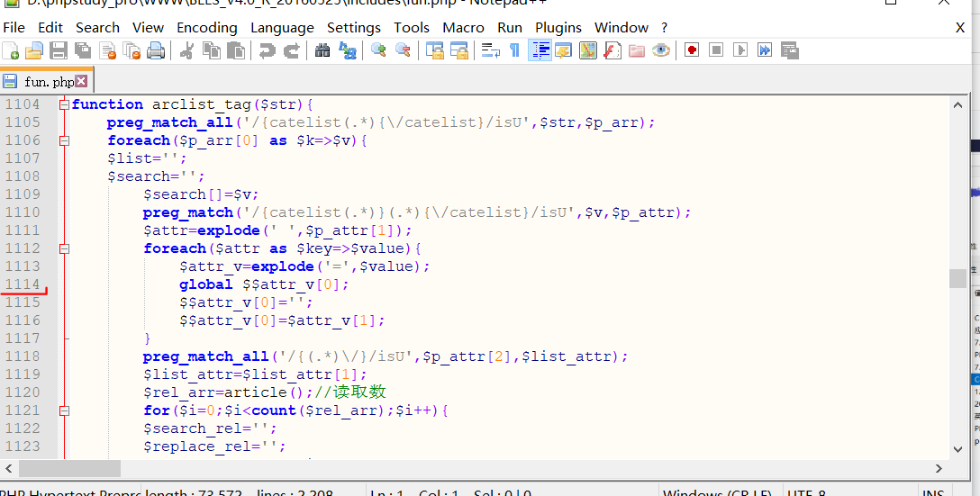Click the horizontal scrollbar thumb

69,468
